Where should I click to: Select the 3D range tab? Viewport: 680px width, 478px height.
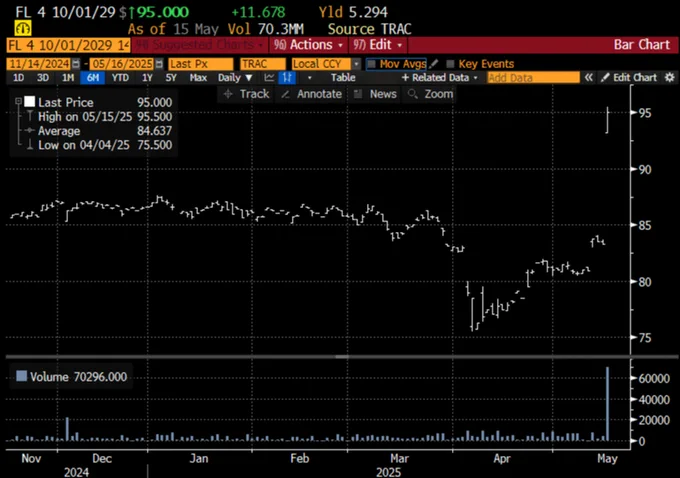tap(42, 78)
